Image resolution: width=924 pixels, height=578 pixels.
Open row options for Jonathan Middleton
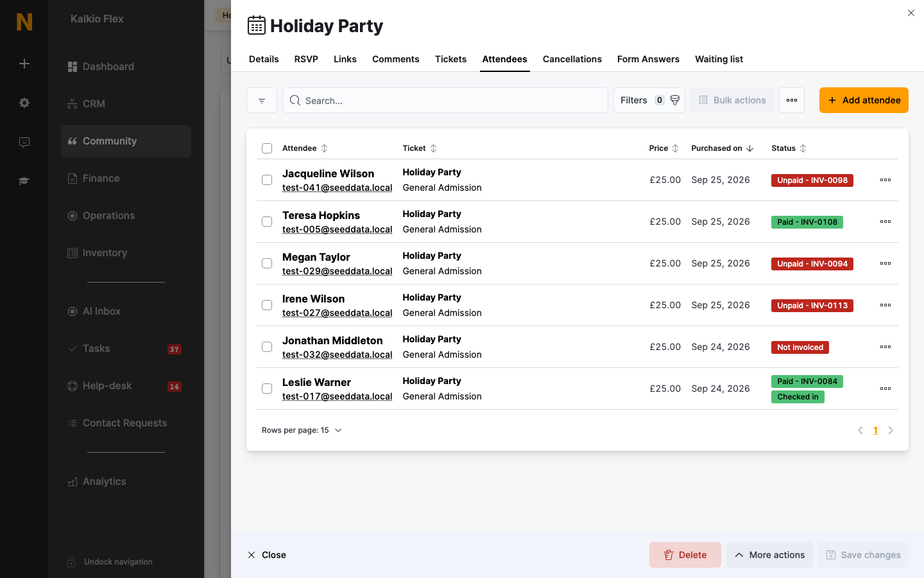[886, 347]
